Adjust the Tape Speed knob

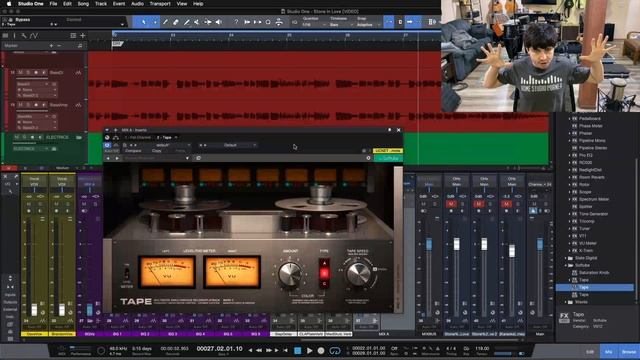[358, 273]
